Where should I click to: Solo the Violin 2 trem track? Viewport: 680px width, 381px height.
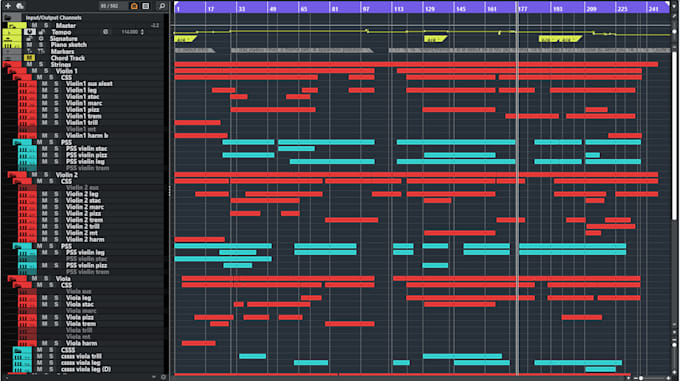56,220
